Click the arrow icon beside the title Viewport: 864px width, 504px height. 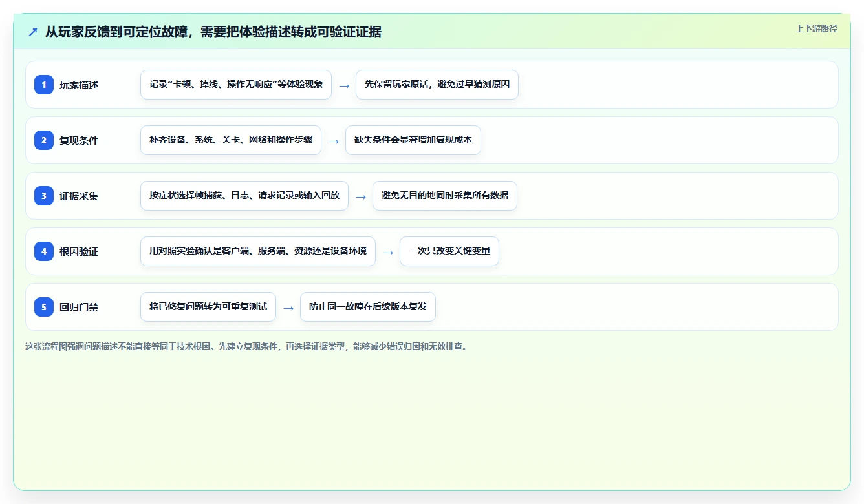[33, 32]
